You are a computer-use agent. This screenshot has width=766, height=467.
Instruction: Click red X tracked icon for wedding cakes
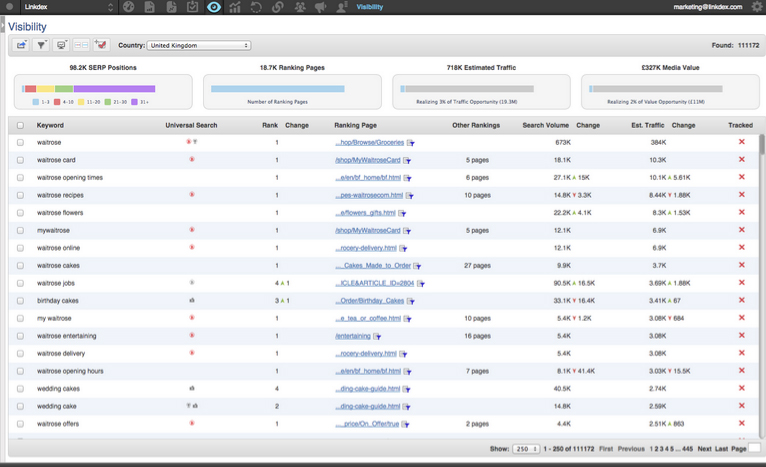tap(742, 388)
